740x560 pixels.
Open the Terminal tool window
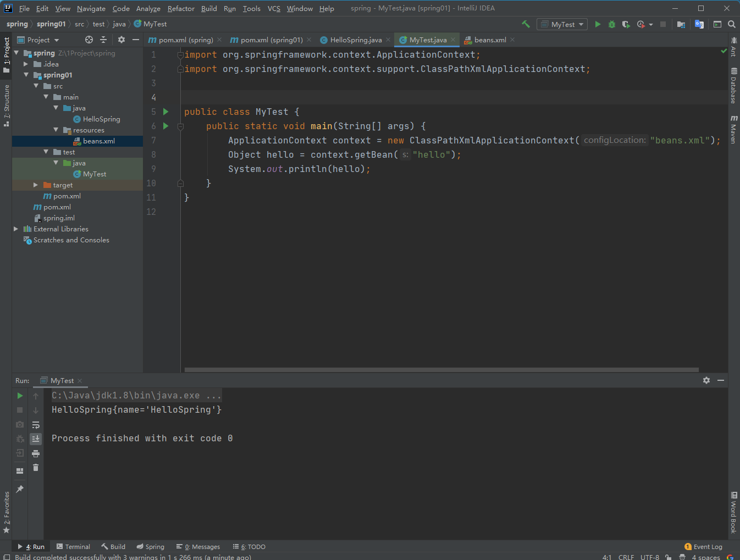pyautogui.click(x=73, y=547)
